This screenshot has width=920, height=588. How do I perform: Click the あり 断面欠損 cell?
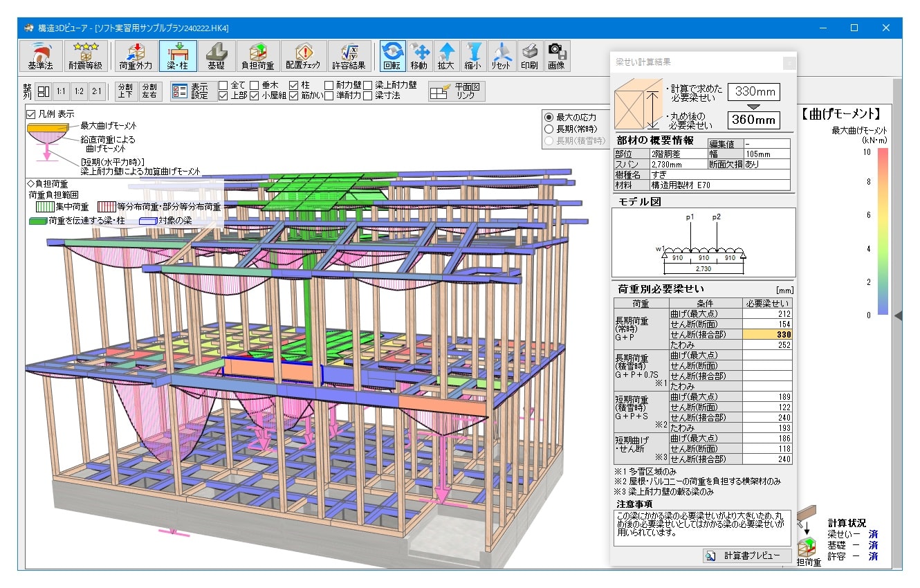click(766, 165)
